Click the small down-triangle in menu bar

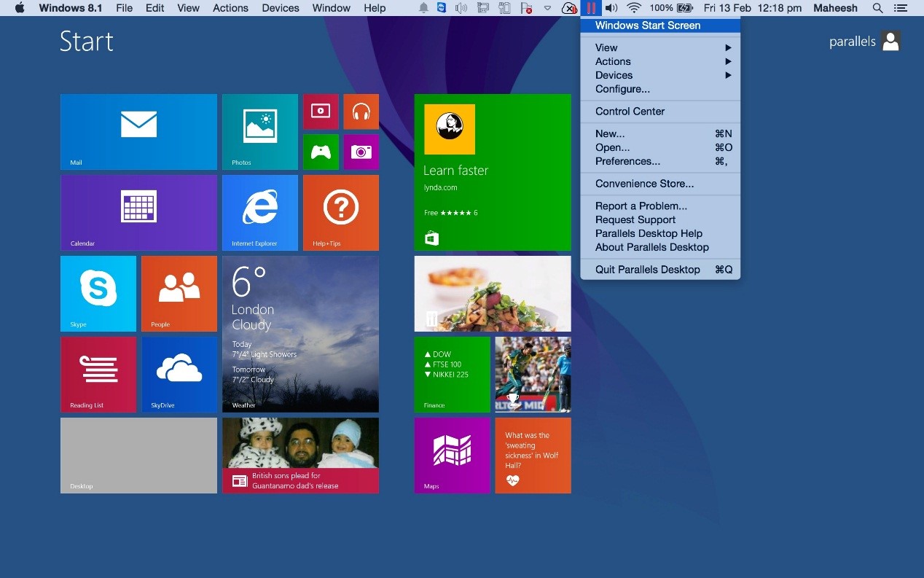click(x=548, y=8)
